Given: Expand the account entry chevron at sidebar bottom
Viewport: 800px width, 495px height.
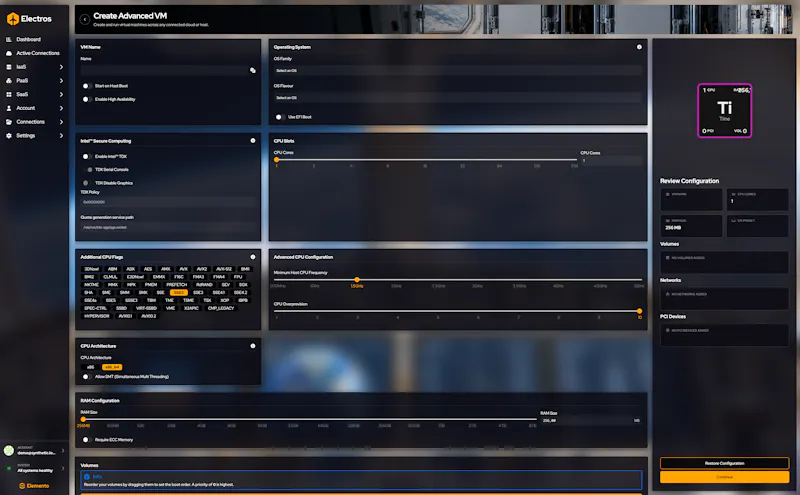Looking at the screenshot, I should tap(63, 451).
